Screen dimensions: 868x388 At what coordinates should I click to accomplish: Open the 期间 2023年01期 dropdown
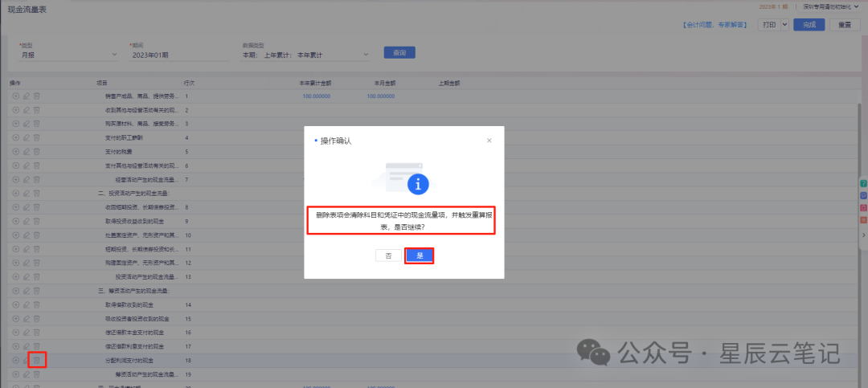click(178, 55)
